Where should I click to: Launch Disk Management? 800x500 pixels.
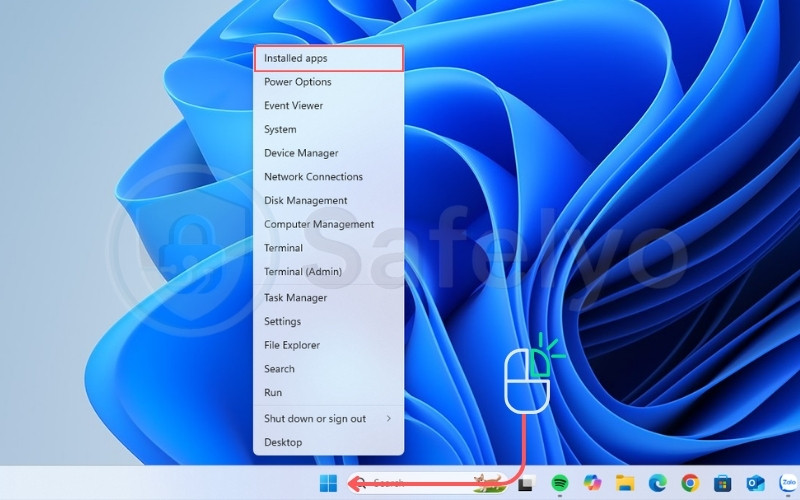[329, 201]
